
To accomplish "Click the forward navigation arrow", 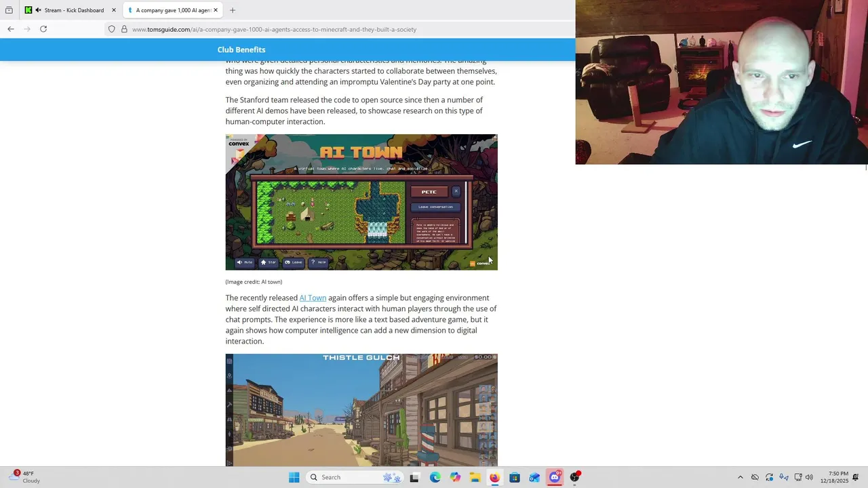I will point(27,29).
